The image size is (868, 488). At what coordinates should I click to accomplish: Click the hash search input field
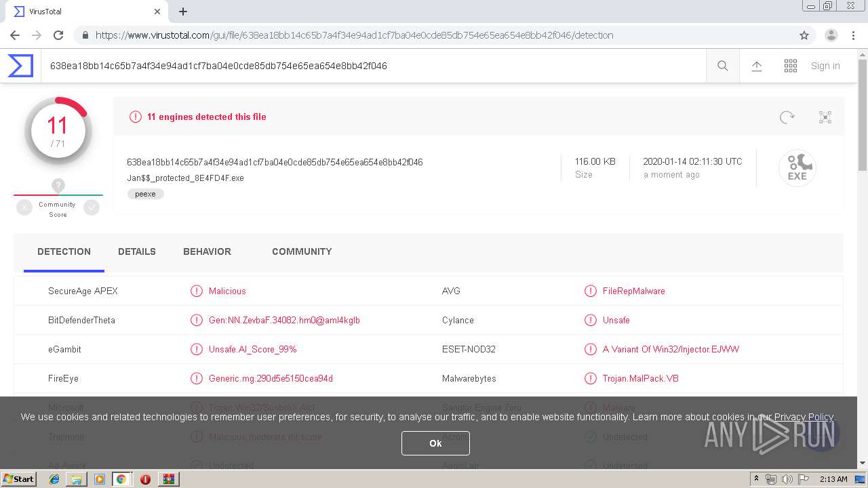pyautogui.click(x=373, y=66)
